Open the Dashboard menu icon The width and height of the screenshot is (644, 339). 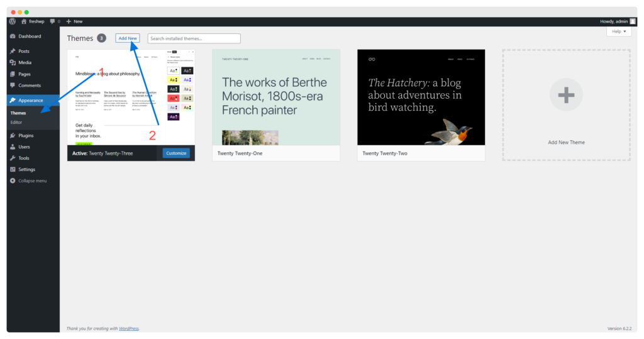pos(13,36)
